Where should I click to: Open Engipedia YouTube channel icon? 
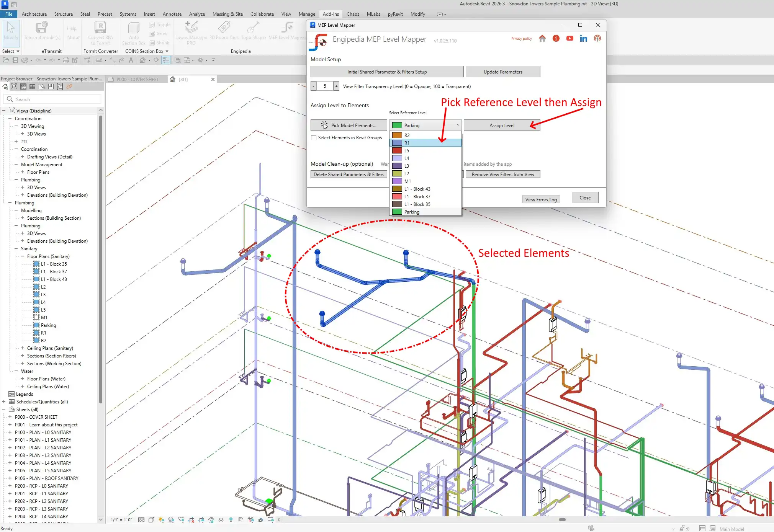(569, 38)
